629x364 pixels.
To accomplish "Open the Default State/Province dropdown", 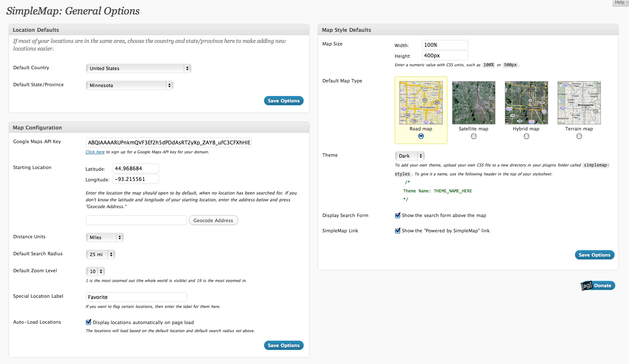I will 130,85.
